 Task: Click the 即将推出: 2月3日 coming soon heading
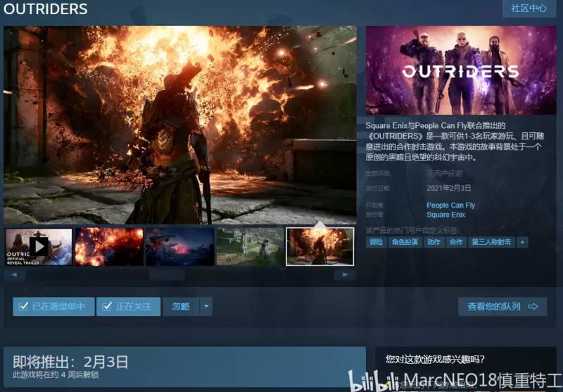pos(70,362)
